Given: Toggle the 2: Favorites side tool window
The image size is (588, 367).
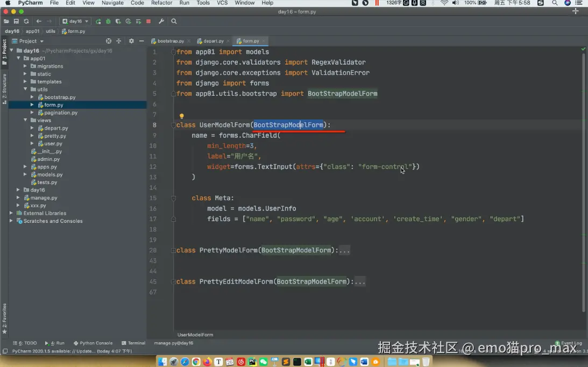Looking at the screenshot, I should tap(4, 319).
